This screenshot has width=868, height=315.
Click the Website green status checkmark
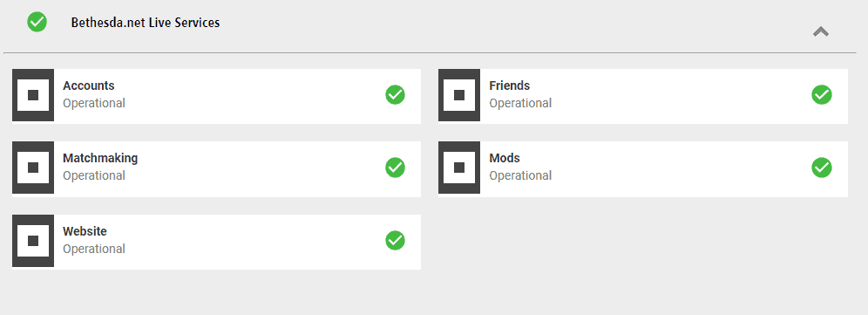pyautogui.click(x=396, y=241)
